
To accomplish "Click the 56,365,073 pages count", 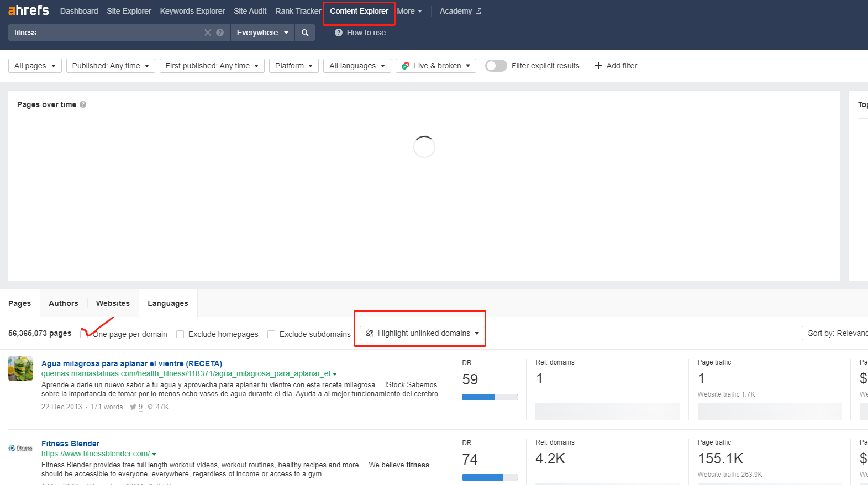I will [x=40, y=333].
